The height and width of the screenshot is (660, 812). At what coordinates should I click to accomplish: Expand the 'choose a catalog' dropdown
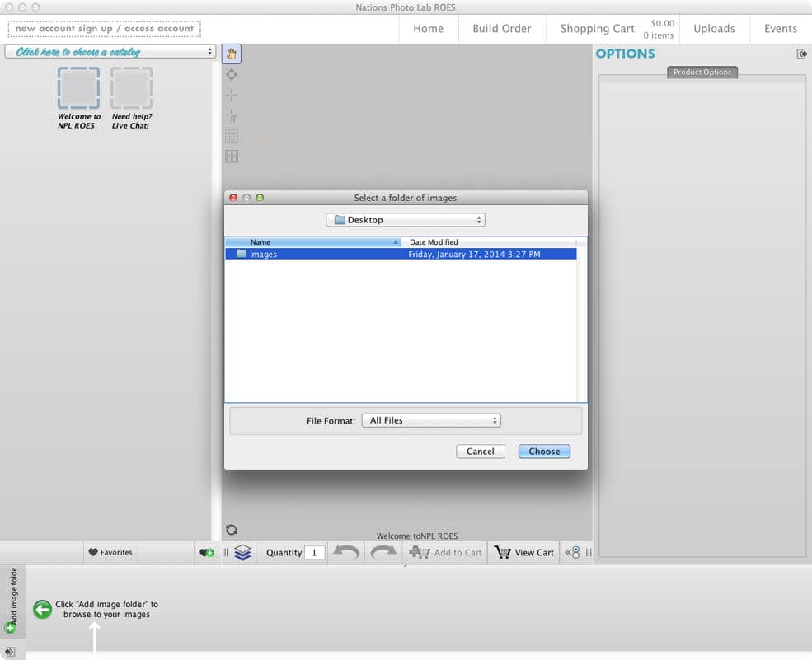[110, 52]
